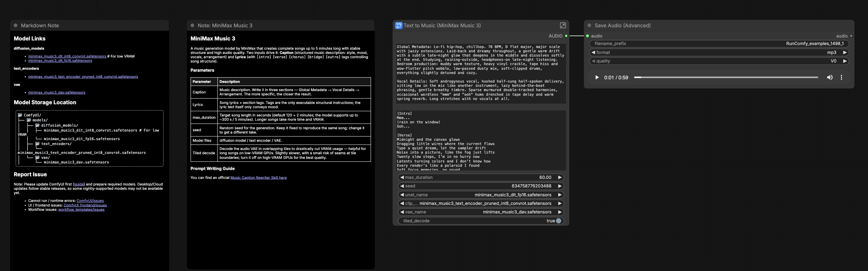Collapse the Save Audio (Advanced) node dot
The image size is (868, 271).
tap(589, 25)
